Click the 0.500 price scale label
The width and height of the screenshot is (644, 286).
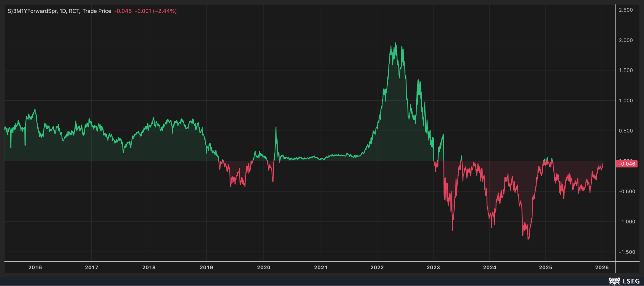[x=626, y=131]
